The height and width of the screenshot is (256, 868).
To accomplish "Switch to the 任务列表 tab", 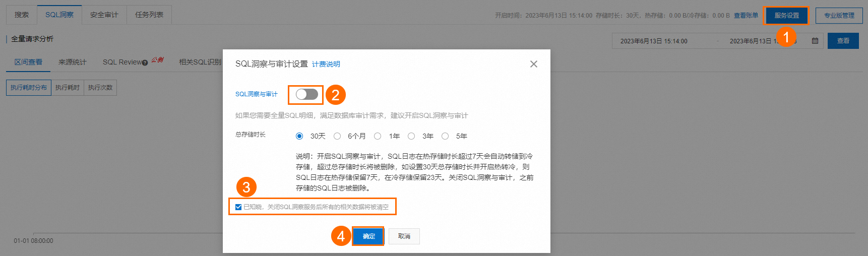I will tap(149, 15).
